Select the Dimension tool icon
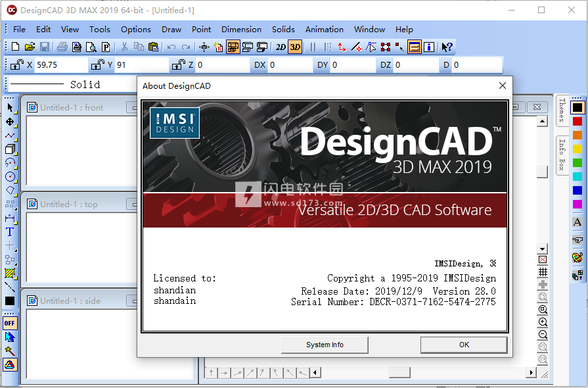The image size is (588, 388). pyautogui.click(x=10, y=218)
